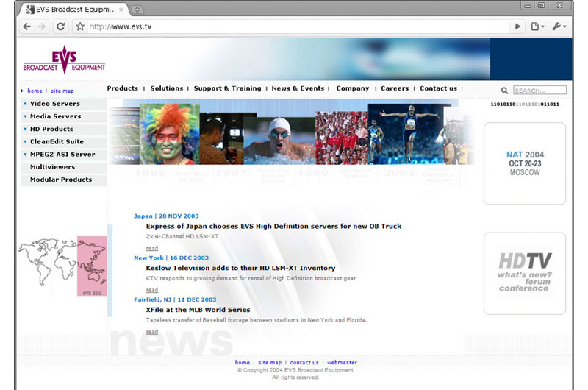Viewport: 588px width, 390px height.
Task: Click footer home link
Action: (x=243, y=362)
